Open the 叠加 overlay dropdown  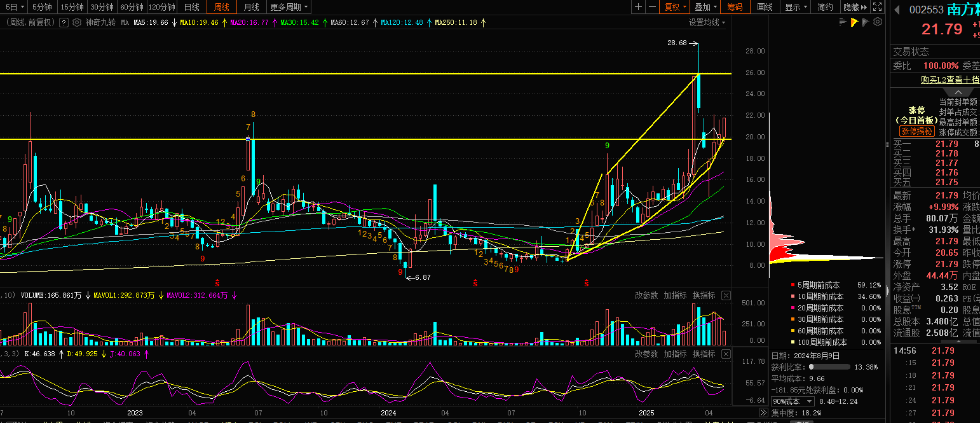(x=705, y=7)
